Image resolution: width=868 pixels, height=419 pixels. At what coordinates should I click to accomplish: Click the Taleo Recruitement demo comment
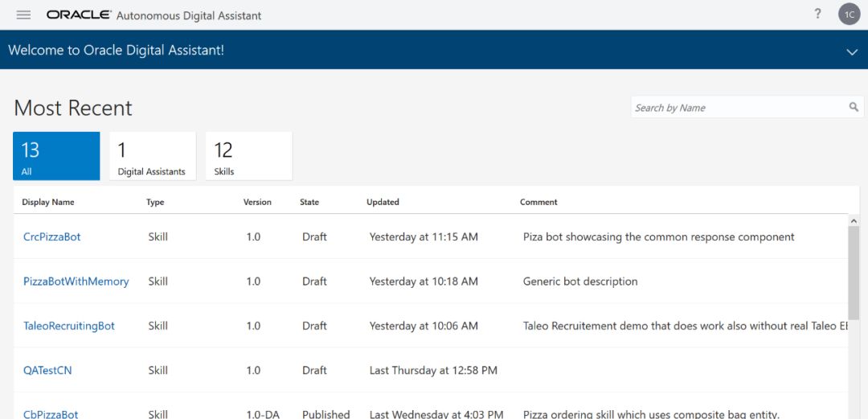pyautogui.click(x=686, y=326)
